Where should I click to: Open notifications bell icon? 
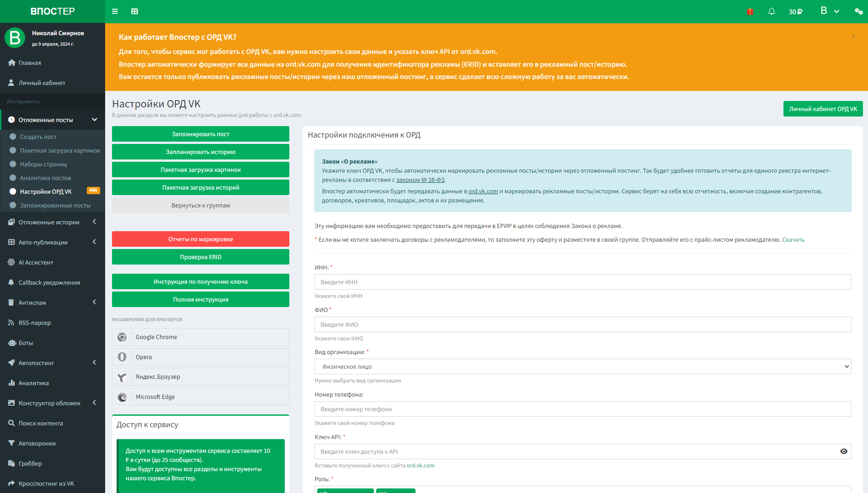click(772, 11)
